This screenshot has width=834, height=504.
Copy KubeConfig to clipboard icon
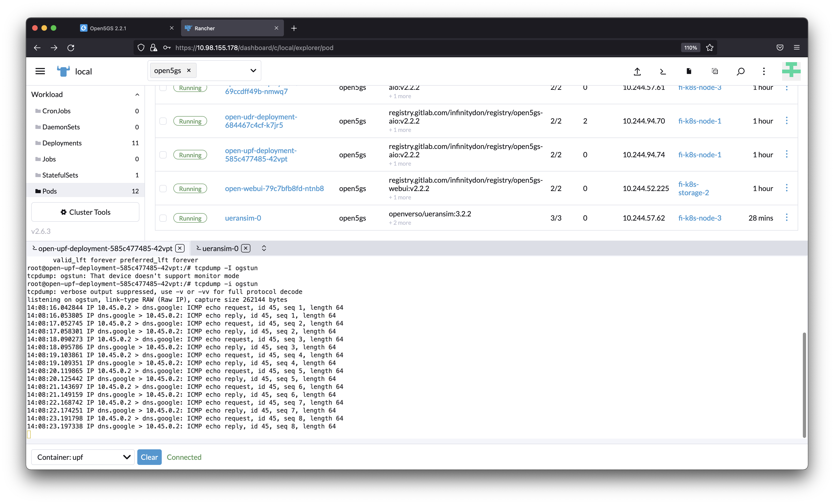tap(715, 71)
